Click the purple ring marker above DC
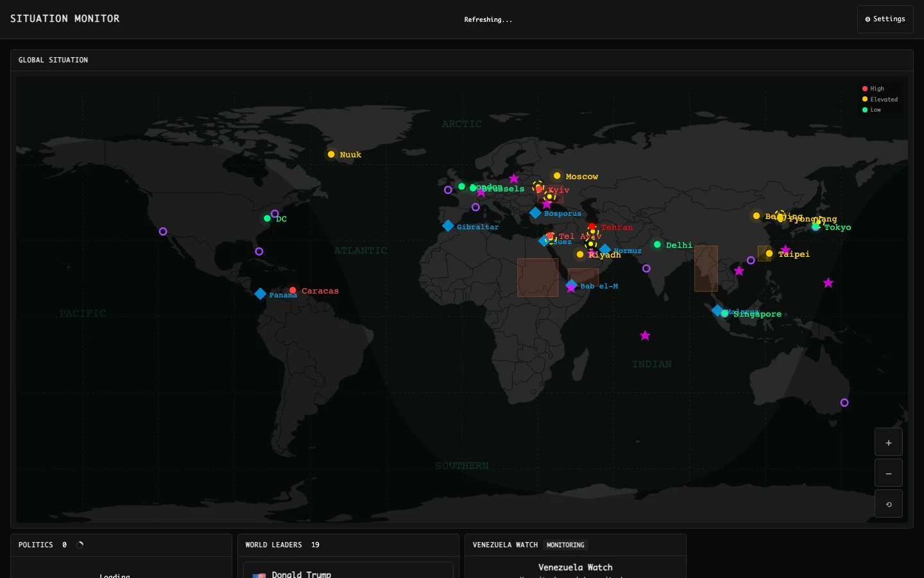924x578 pixels. (x=275, y=214)
